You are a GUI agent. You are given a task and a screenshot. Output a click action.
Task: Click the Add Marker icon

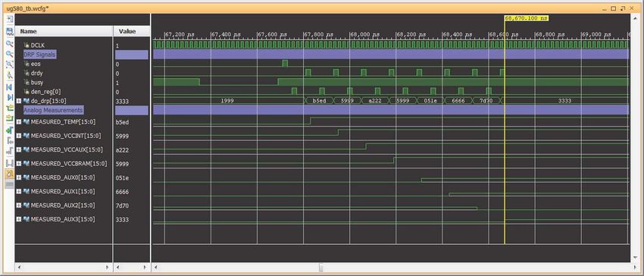pos(9,130)
